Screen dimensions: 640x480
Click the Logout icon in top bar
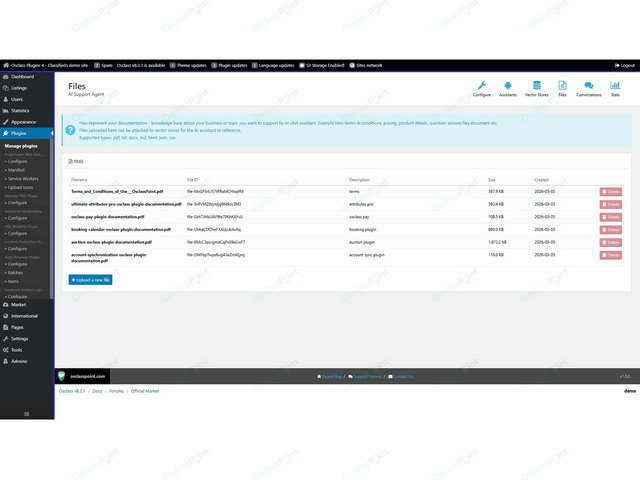(617, 65)
